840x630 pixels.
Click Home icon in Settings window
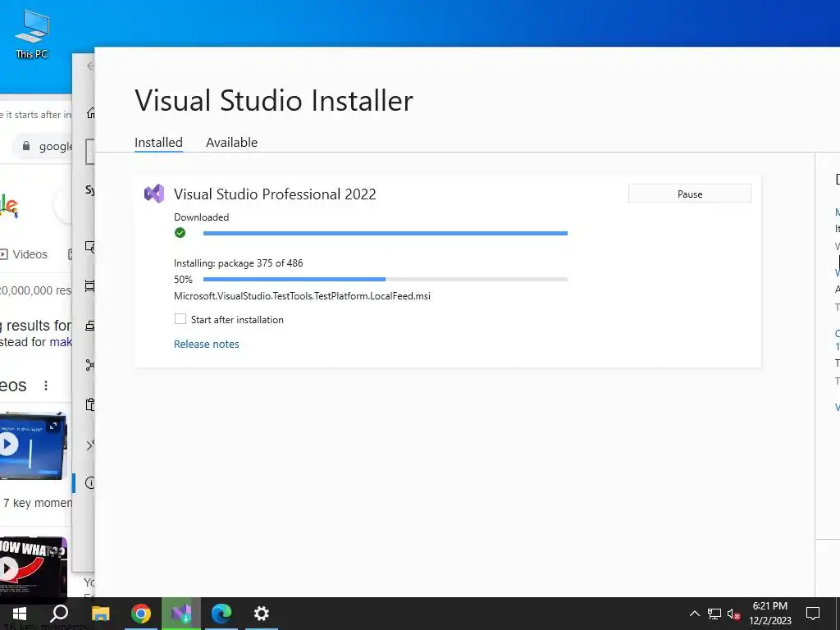coord(90,113)
